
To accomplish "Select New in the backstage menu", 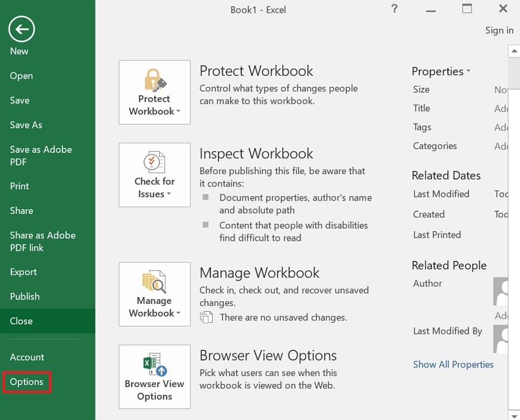I will (x=19, y=51).
